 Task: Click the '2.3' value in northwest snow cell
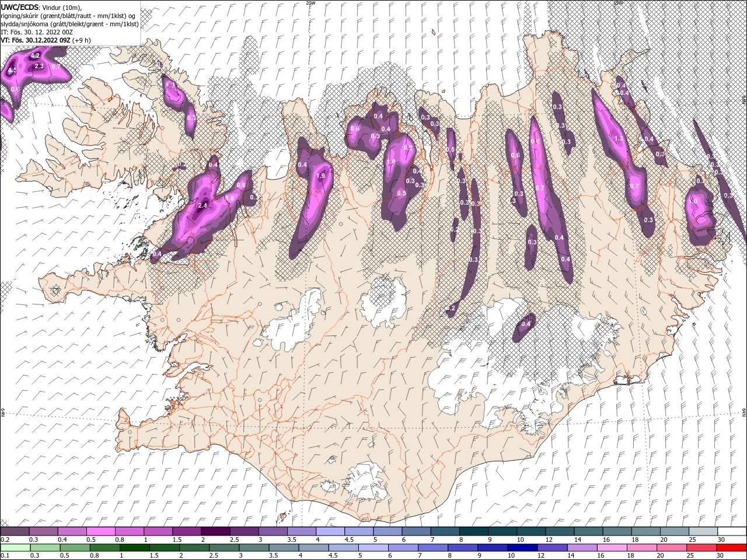coord(39,66)
